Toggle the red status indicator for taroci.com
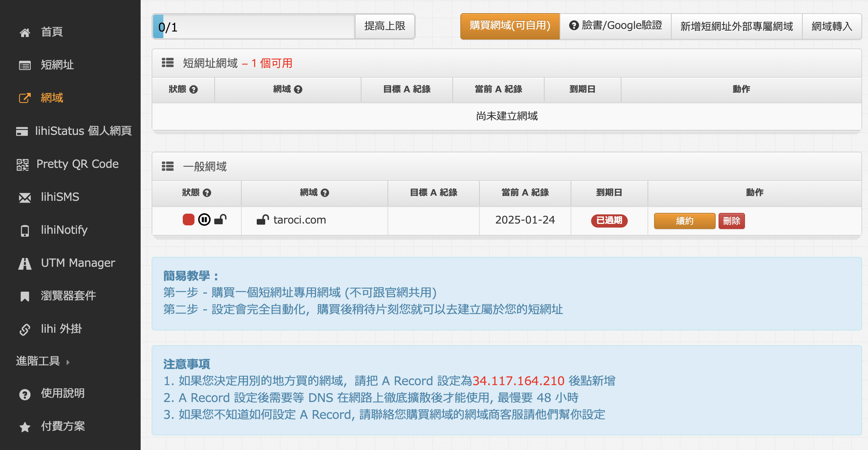Image resolution: width=868 pixels, height=450 pixels. 189,220
